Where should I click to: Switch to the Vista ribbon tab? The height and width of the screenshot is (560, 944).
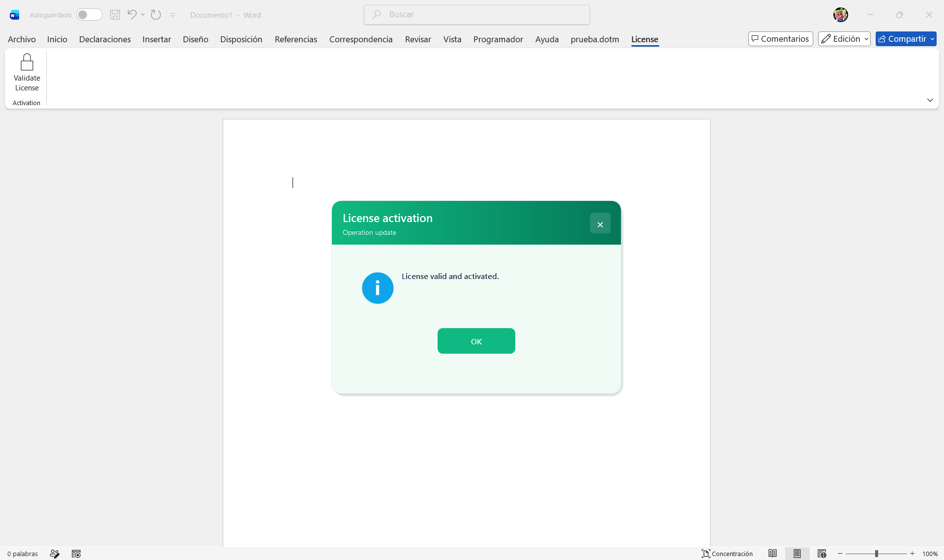coord(452,39)
